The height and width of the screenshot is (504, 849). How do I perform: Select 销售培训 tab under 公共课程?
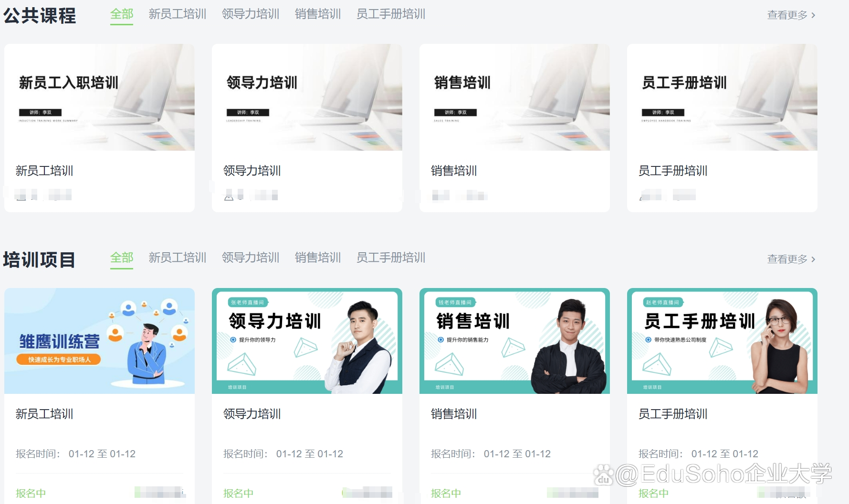pyautogui.click(x=318, y=14)
